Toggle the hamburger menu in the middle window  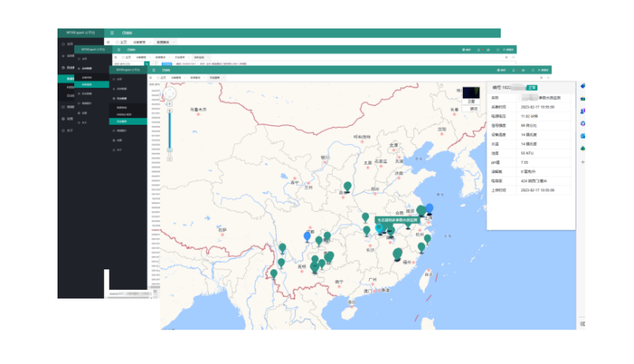click(x=118, y=50)
